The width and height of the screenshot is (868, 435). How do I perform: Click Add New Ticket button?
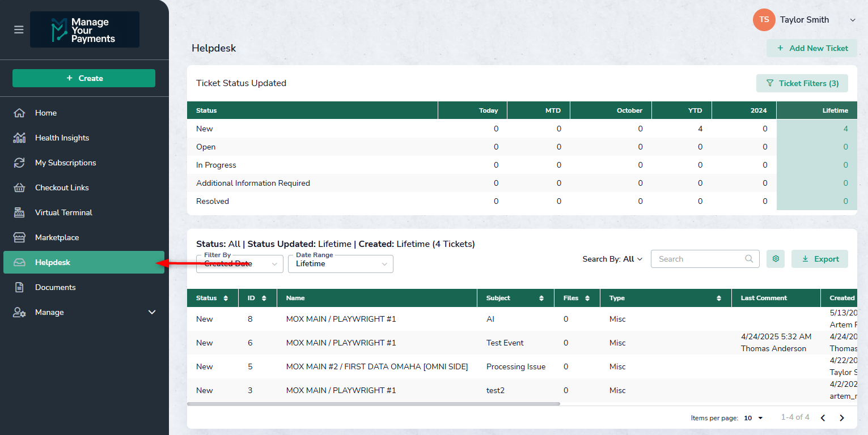[812, 48]
